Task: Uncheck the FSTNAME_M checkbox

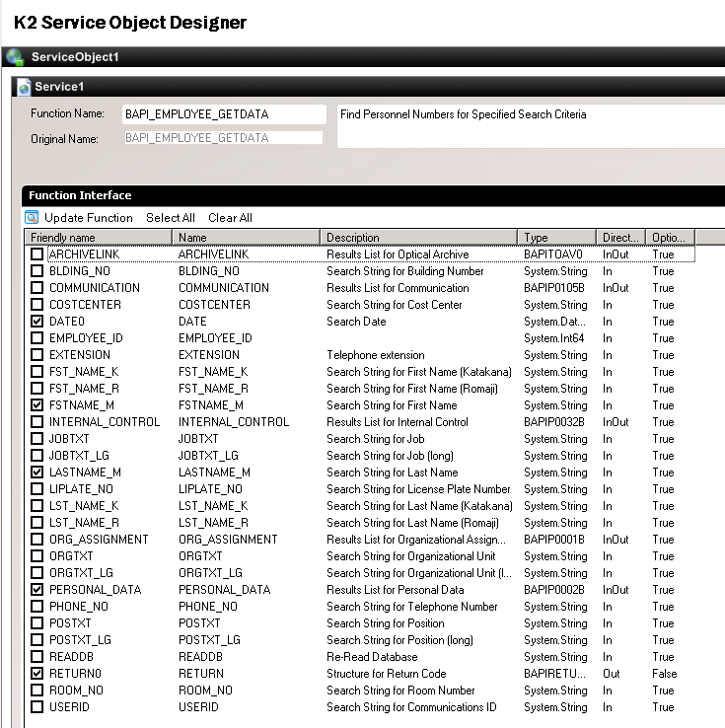Action: click(x=37, y=404)
